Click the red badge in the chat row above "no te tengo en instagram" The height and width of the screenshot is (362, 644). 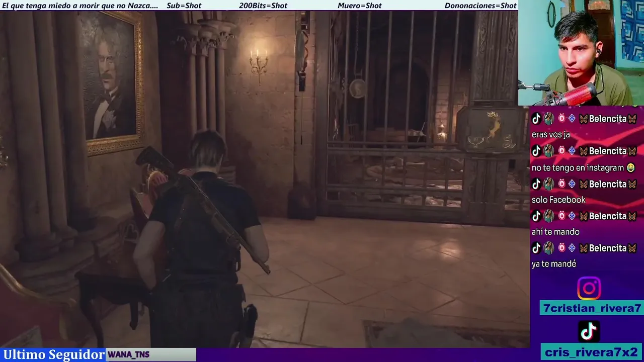(x=561, y=151)
